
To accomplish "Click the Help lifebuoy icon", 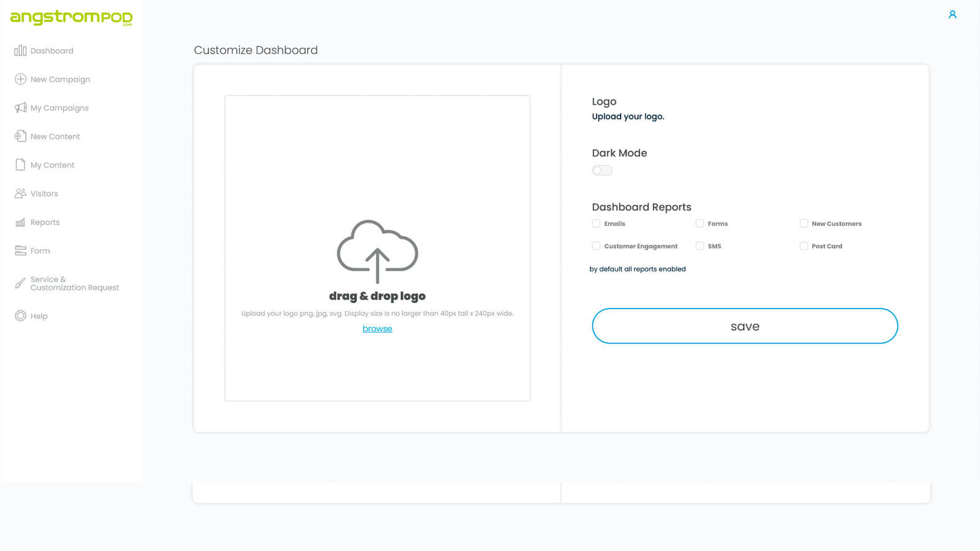I will [20, 316].
